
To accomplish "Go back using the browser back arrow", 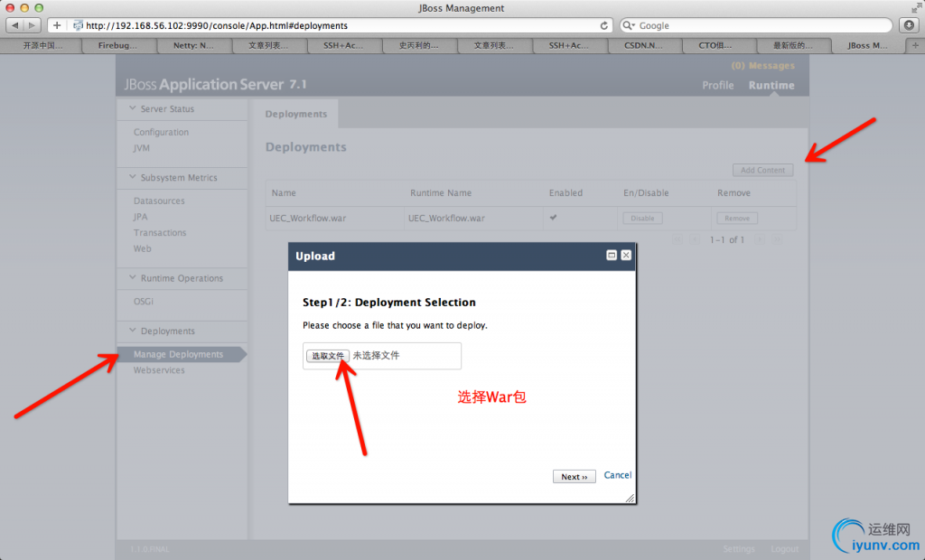I will 14,25.
